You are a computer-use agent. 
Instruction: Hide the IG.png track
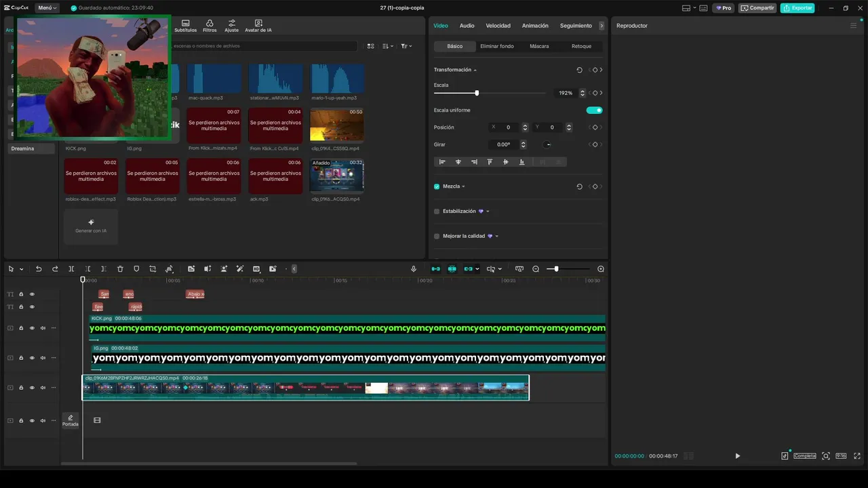32,358
